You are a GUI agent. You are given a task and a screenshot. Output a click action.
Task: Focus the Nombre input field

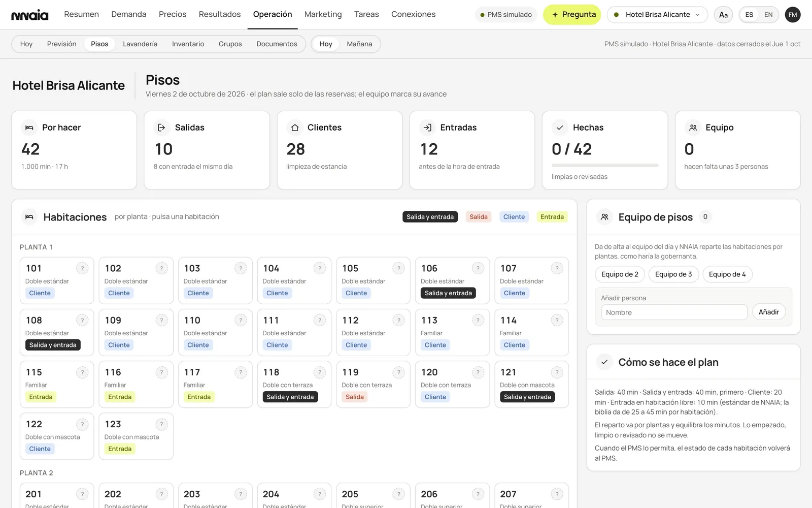(674, 312)
